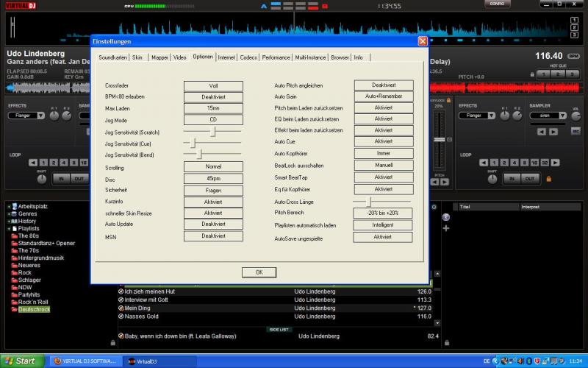Change the Crossfader setting Voll
588x368 pixels.
click(213, 86)
